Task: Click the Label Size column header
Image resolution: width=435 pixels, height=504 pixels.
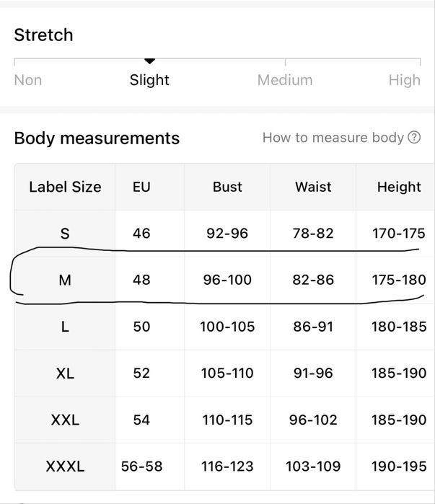Action: 65,187
